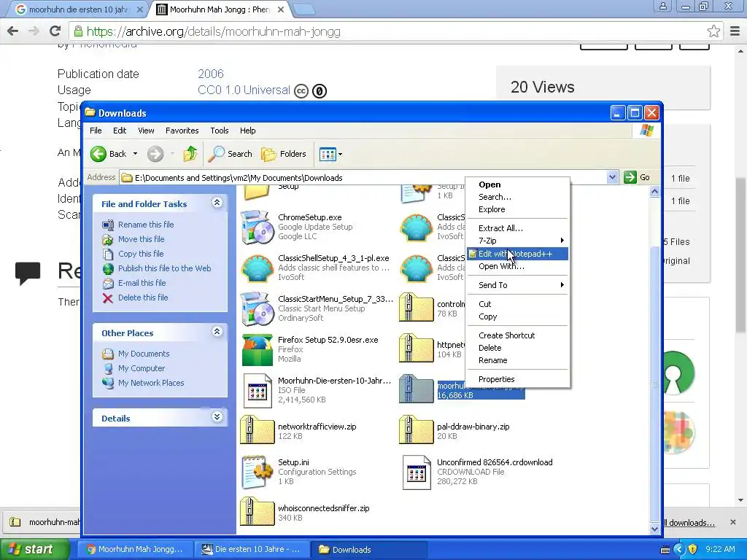Open Search in Explorer toolbar

point(231,154)
